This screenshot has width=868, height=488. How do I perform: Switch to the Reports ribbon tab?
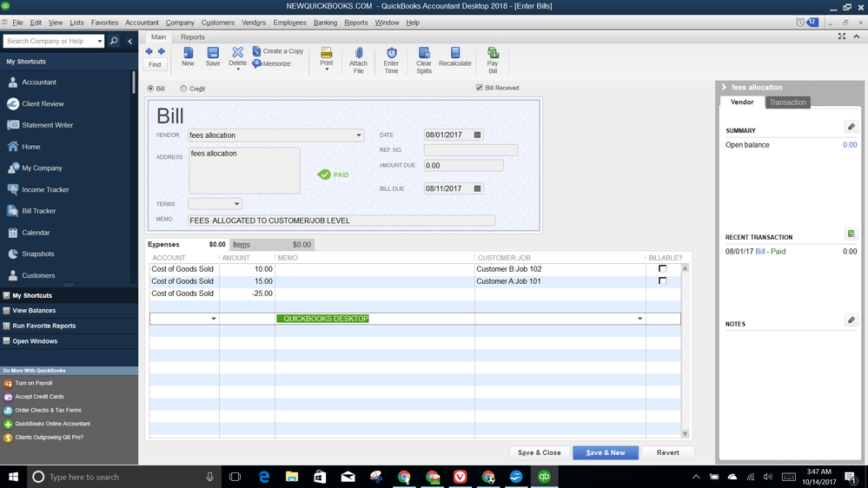click(193, 37)
